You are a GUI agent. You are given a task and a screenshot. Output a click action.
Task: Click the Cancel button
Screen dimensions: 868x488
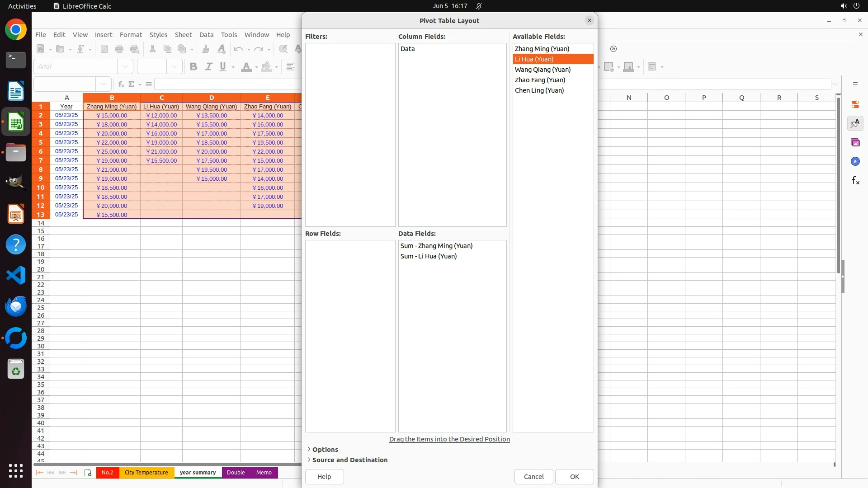pos(533,477)
